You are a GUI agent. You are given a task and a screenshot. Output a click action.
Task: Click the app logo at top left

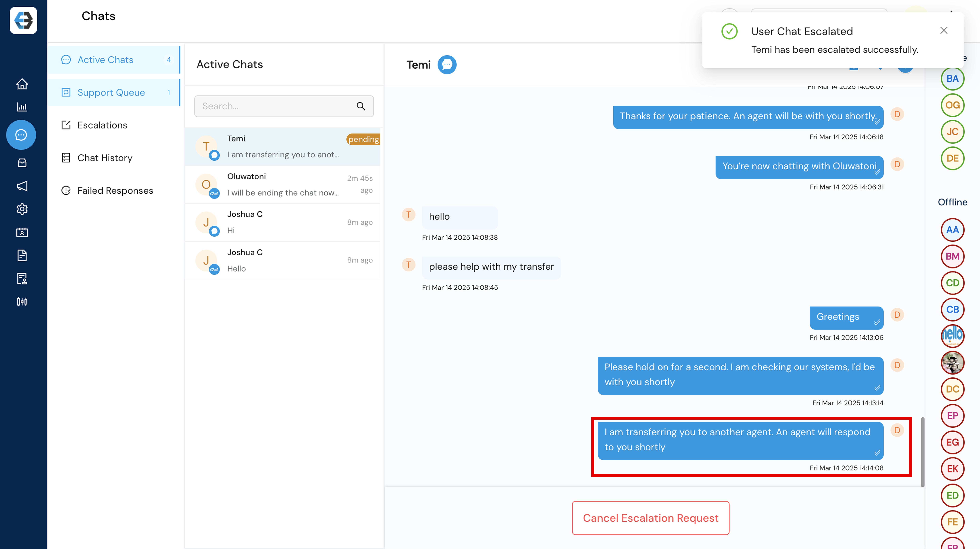pyautogui.click(x=24, y=21)
